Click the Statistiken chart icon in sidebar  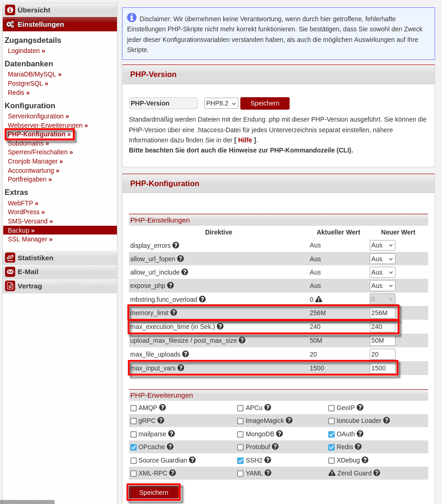10,258
